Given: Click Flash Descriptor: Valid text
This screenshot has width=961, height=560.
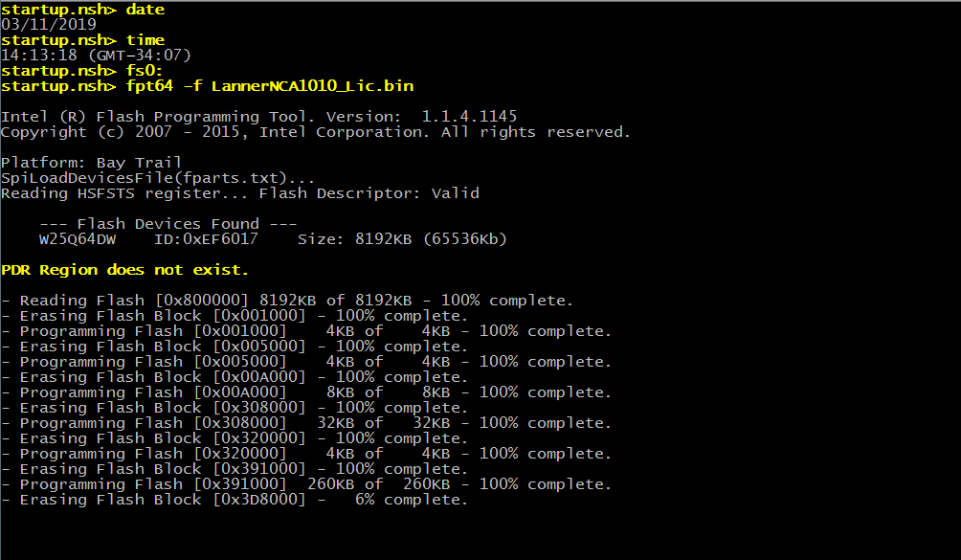Looking at the screenshot, I should [x=369, y=193].
